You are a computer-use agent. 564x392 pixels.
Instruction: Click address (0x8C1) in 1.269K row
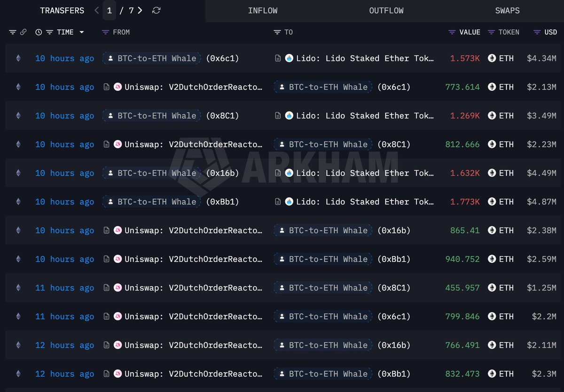click(x=222, y=116)
